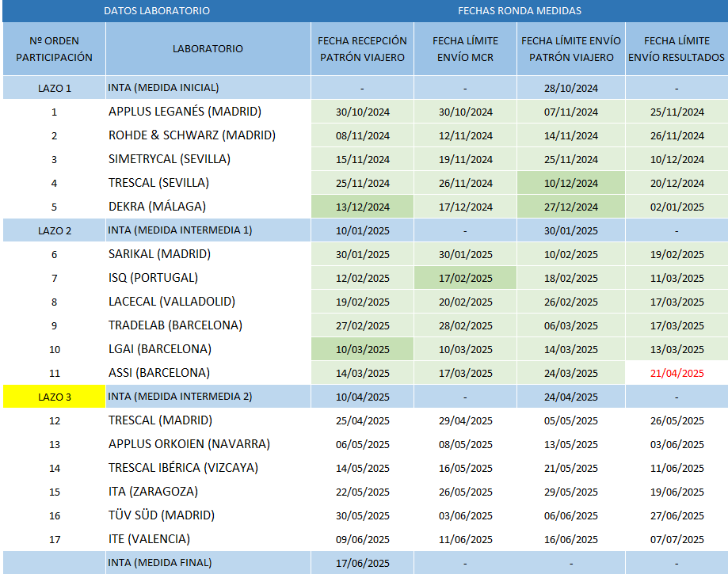Image resolution: width=728 pixels, height=574 pixels.
Task: Select the LGAI (BARCELONA) laboratory
Action: [x=160, y=349]
